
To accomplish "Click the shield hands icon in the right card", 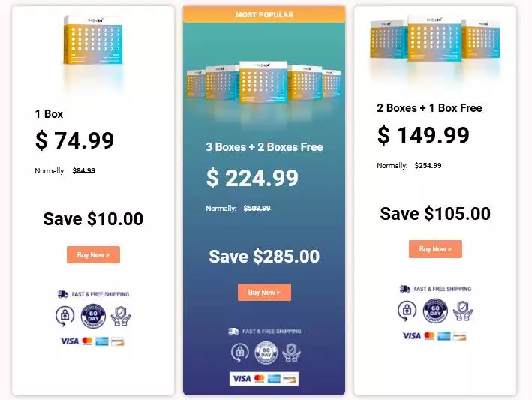I will pyautogui.click(x=463, y=311).
